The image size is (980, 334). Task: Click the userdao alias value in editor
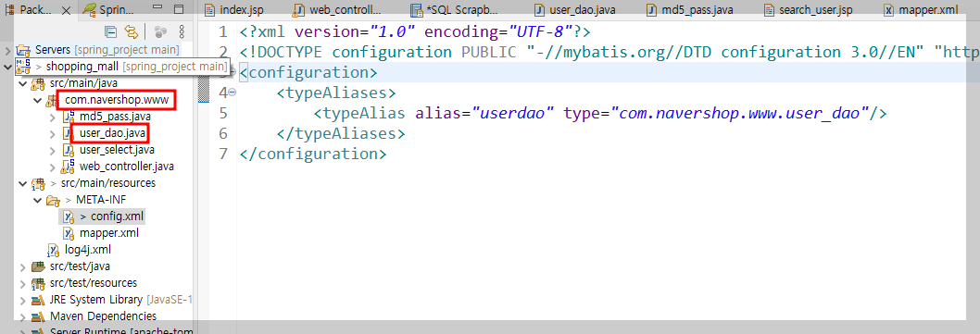[513, 113]
